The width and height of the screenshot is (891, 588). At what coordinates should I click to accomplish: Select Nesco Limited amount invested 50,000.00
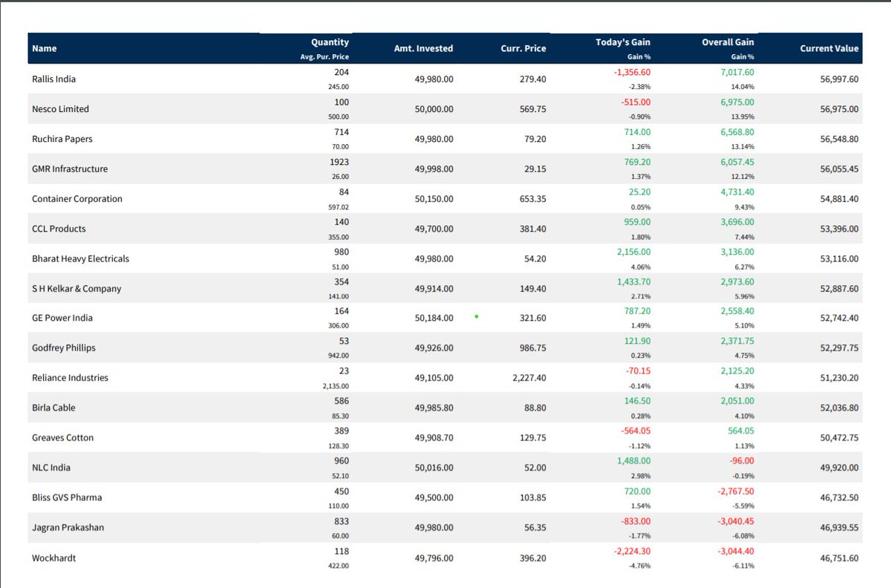click(434, 108)
